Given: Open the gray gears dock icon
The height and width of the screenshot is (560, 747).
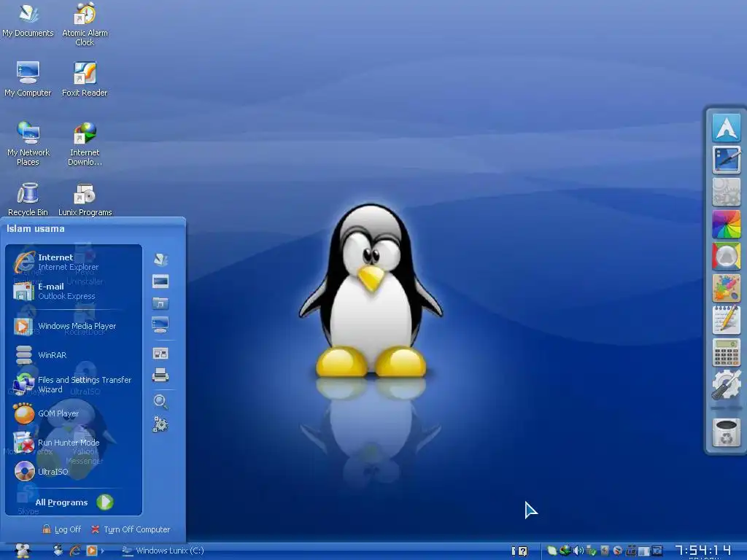Looking at the screenshot, I should (726, 192).
